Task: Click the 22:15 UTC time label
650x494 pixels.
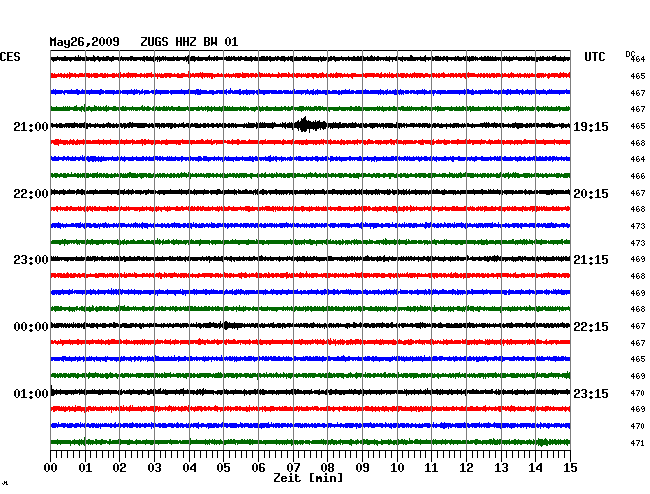Action: click(x=591, y=327)
